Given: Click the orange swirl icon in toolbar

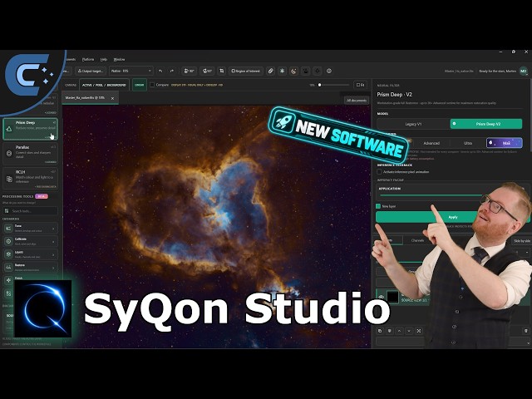Looking at the screenshot, I should tap(293, 71).
